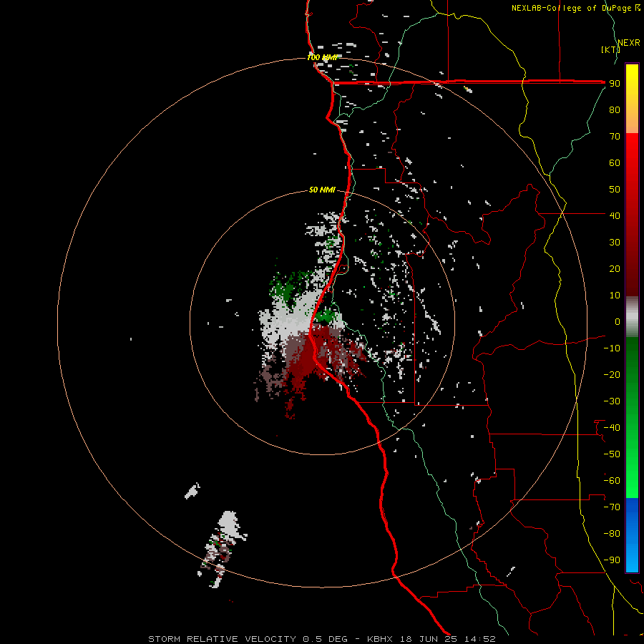Click the 18 JUN 25 14:52 timestamp
This screenshot has height=644, width=644.
point(448,639)
